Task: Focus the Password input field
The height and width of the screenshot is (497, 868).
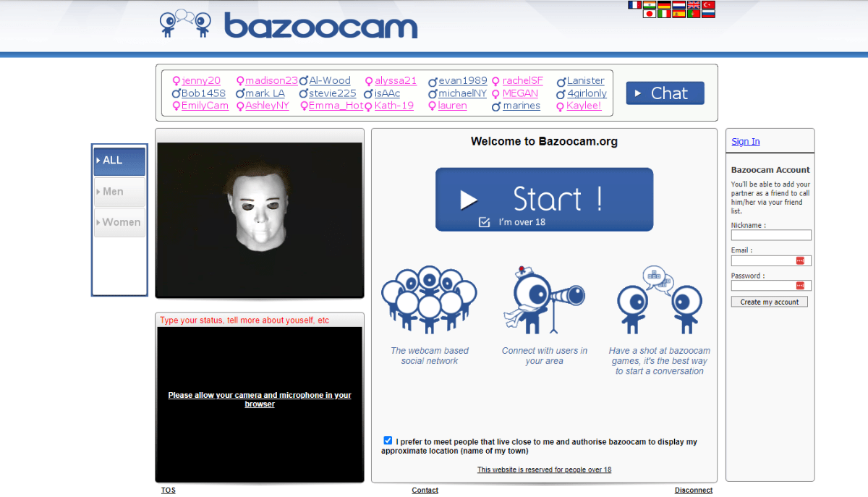Action: 771,286
